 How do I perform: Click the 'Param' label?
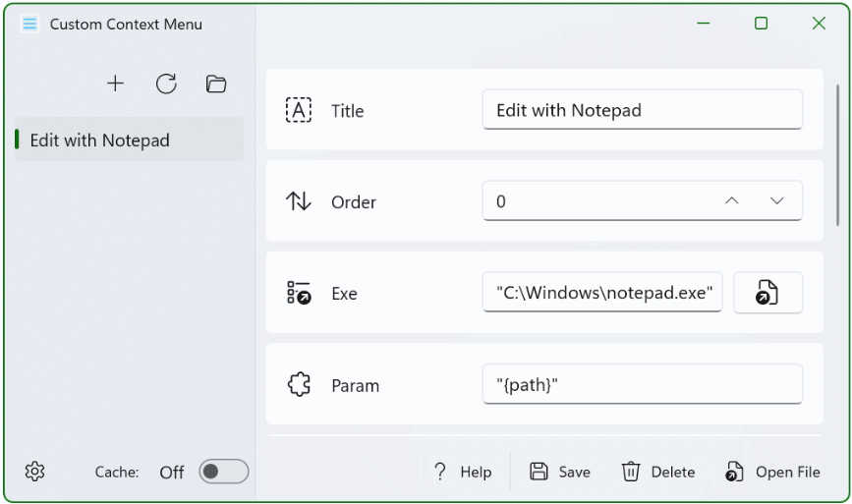pyautogui.click(x=356, y=385)
